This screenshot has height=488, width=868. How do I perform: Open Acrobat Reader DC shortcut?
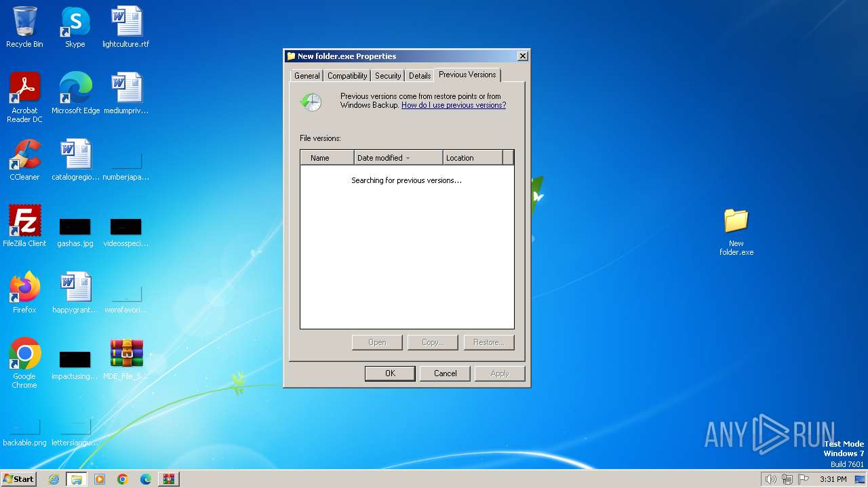(24, 98)
